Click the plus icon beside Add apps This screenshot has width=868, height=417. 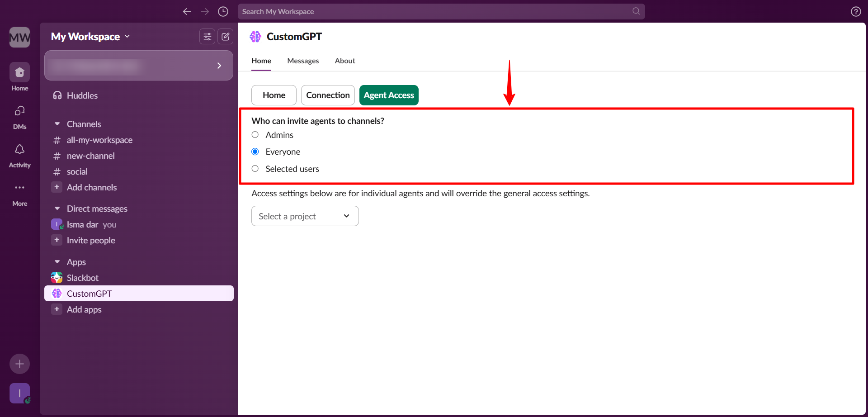(x=57, y=309)
